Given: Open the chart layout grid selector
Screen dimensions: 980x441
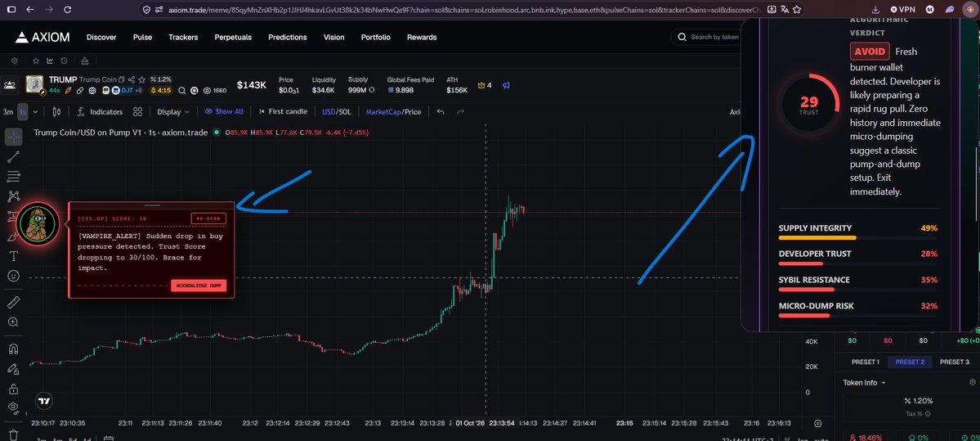Looking at the screenshot, I should (137, 112).
